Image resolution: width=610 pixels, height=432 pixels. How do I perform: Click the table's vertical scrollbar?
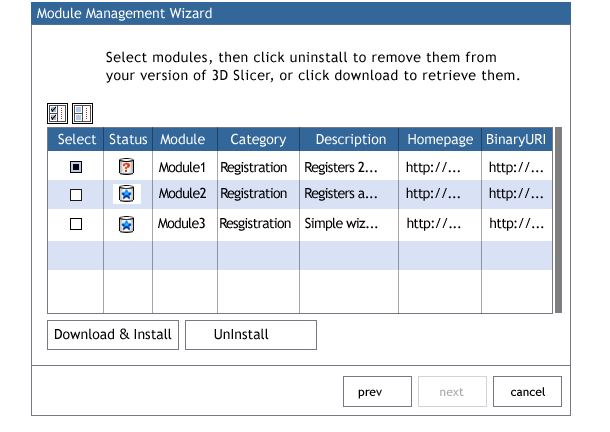[558, 220]
